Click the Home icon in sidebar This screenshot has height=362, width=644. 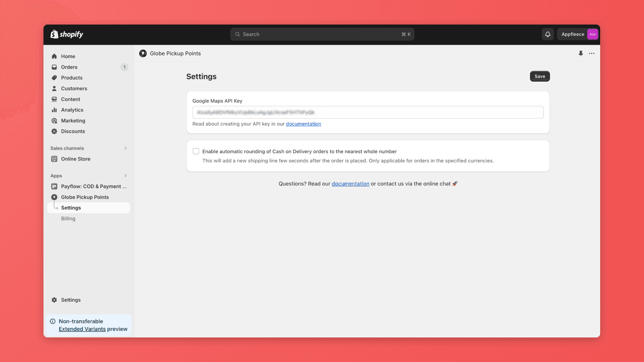coord(54,56)
